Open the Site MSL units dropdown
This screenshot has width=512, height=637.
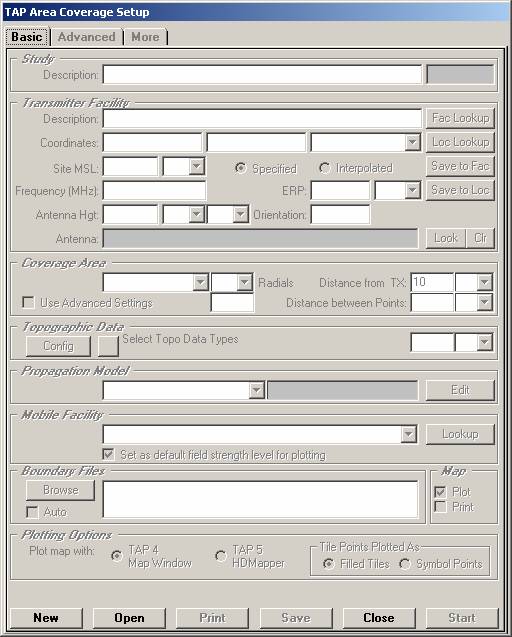[197, 167]
